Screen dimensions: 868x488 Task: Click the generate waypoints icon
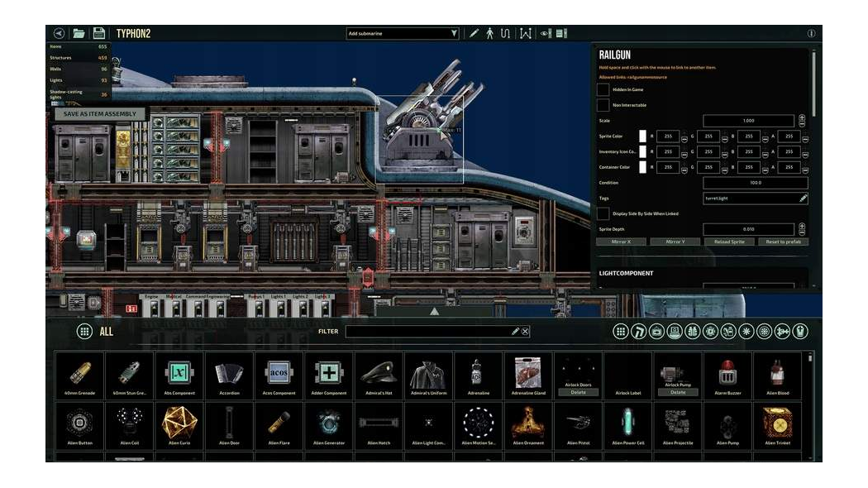point(525,33)
